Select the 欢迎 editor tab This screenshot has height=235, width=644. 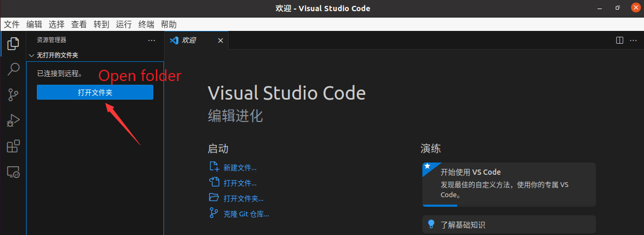point(189,40)
